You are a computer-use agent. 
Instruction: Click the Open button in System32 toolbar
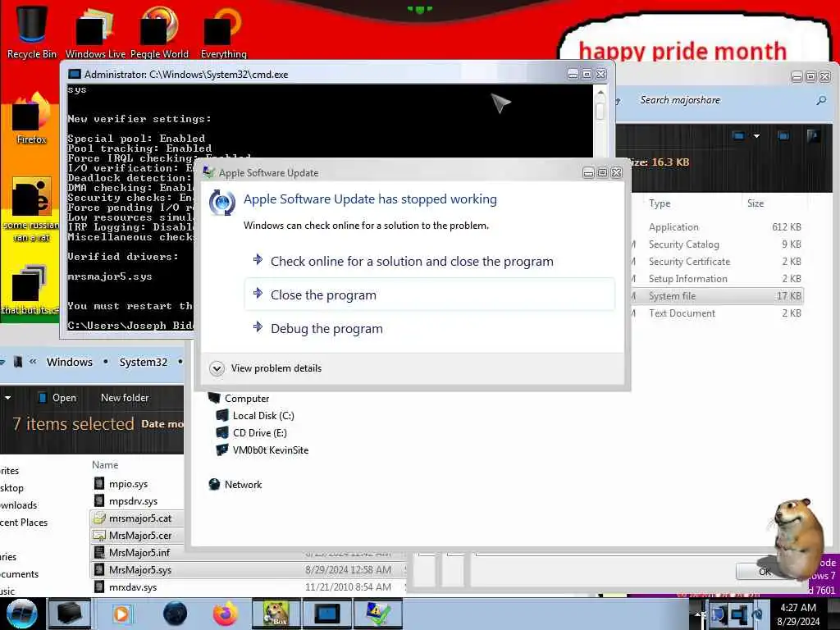(57, 398)
